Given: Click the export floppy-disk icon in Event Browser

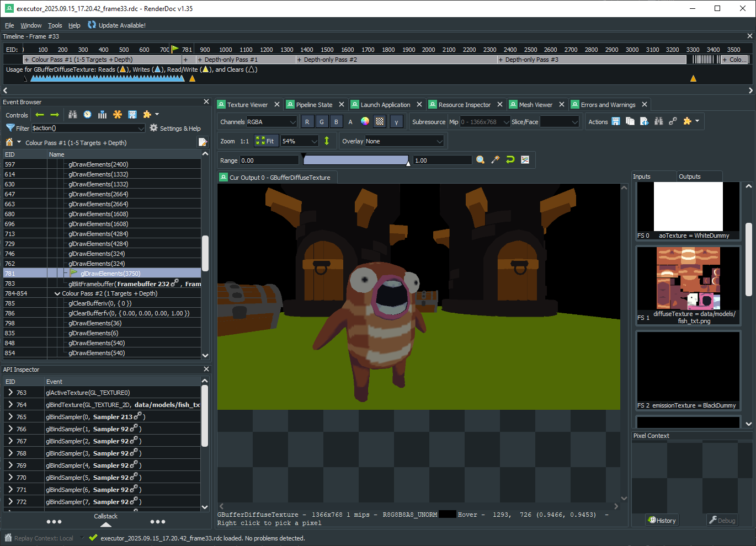Looking at the screenshot, I should (x=132, y=115).
